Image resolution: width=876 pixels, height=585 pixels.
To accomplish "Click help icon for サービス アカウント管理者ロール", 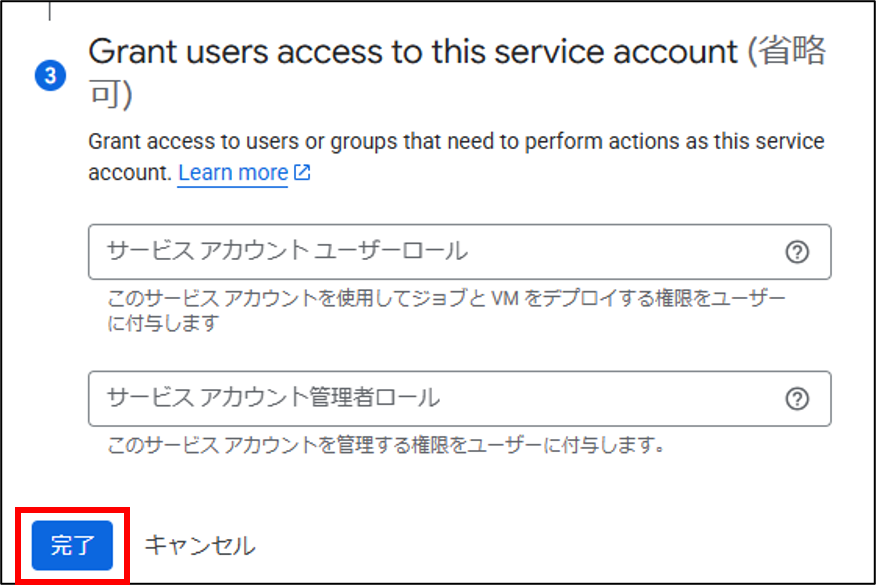I will (x=797, y=399).
